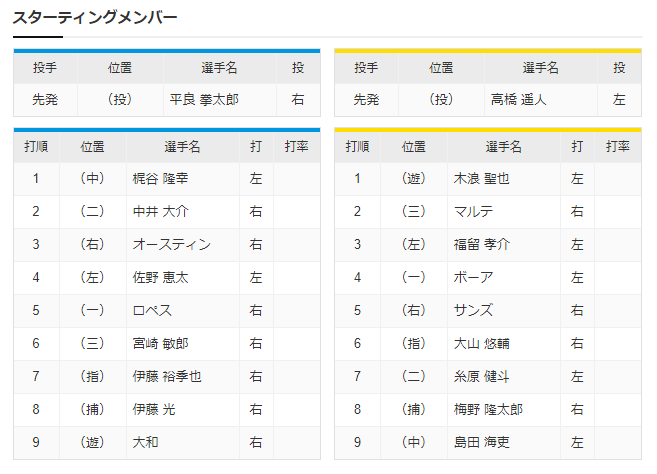Click player 宮崎 敏郎
Image resolution: width=657 pixels, height=474 pixels.
(160, 344)
